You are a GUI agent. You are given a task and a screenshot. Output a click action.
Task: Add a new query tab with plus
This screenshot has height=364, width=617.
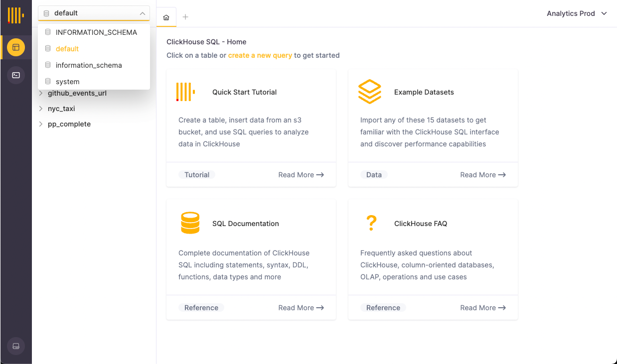pyautogui.click(x=185, y=17)
